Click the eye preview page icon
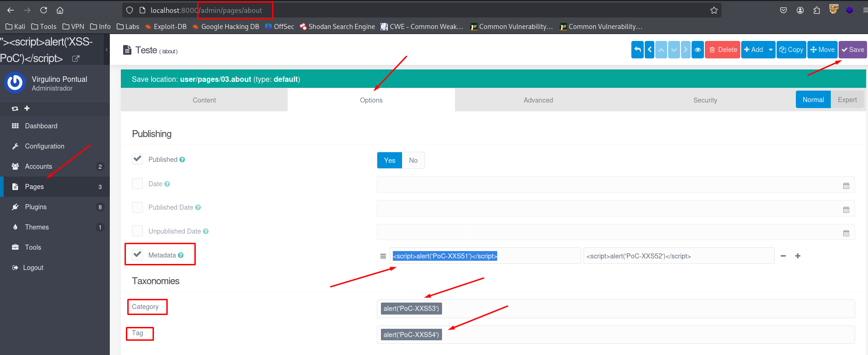 point(698,50)
